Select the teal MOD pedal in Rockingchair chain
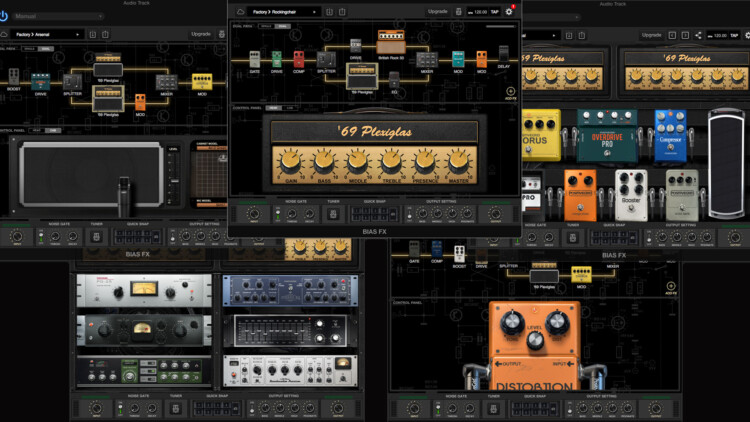Screen dimensions: 750x422 (x=458, y=59)
